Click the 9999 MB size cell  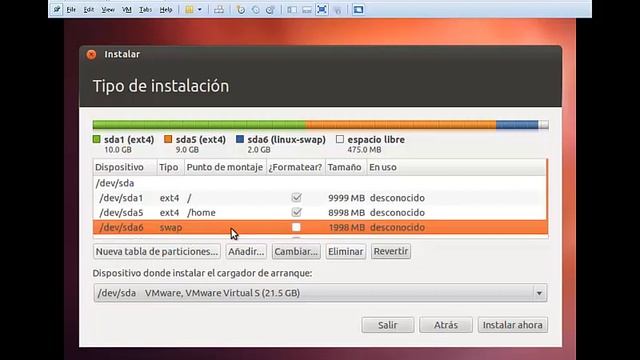(x=347, y=198)
